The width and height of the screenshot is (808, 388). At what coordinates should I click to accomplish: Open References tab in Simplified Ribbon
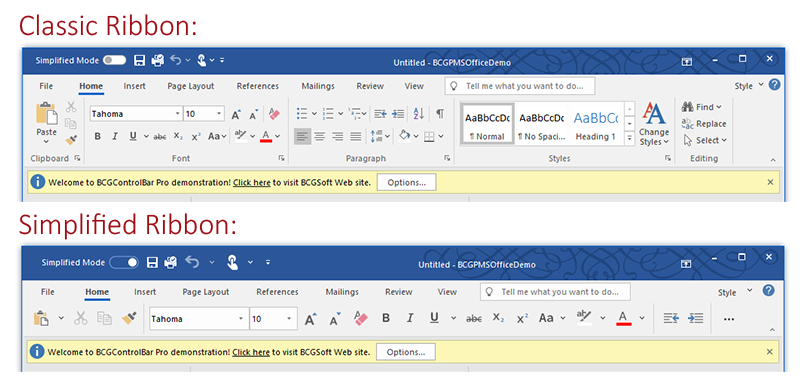277,292
